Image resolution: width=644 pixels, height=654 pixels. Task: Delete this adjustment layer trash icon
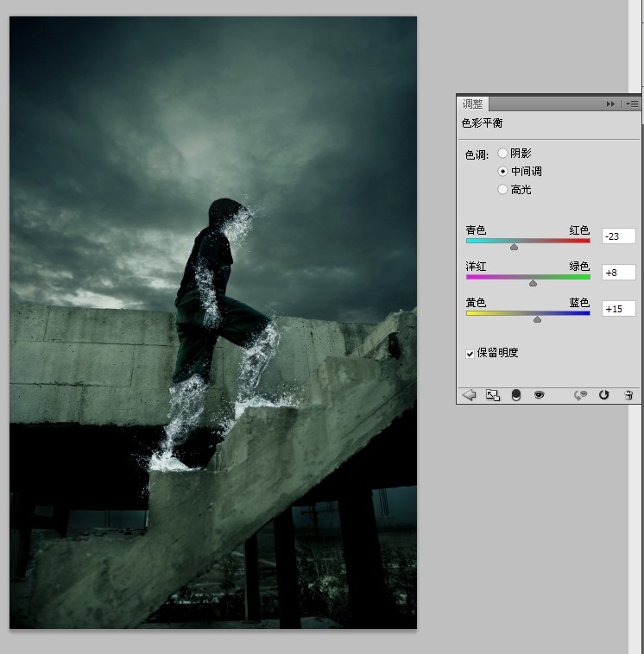tap(628, 394)
